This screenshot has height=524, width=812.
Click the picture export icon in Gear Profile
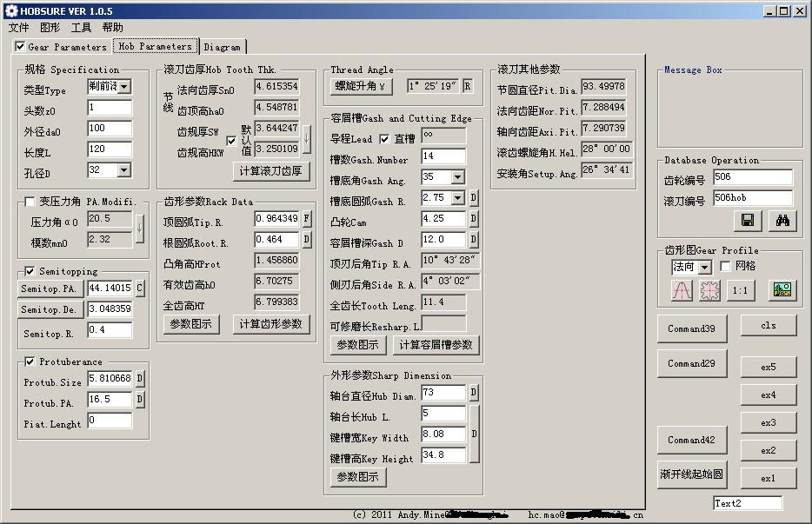pyautogui.click(x=782, y=289)
